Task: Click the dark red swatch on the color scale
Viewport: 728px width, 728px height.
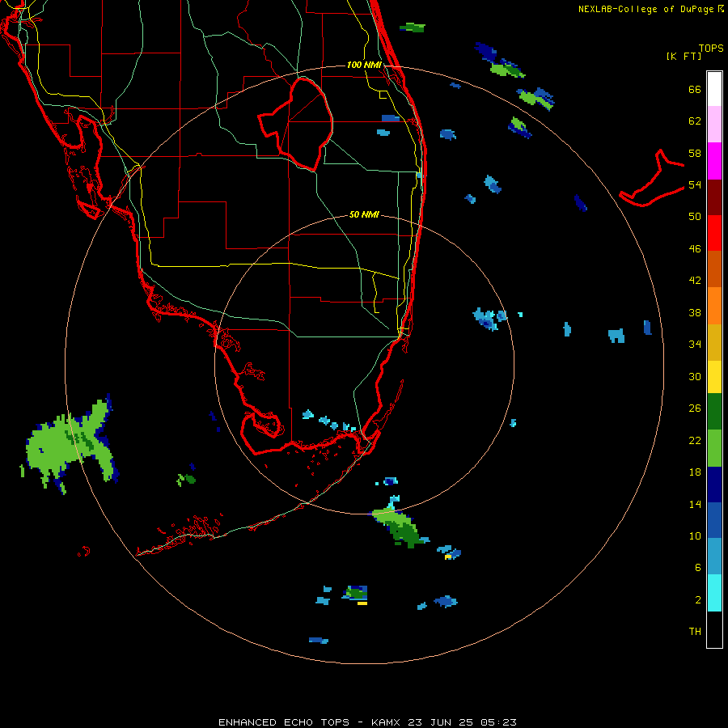Action: pyautogui.click(x=714, y=197)
